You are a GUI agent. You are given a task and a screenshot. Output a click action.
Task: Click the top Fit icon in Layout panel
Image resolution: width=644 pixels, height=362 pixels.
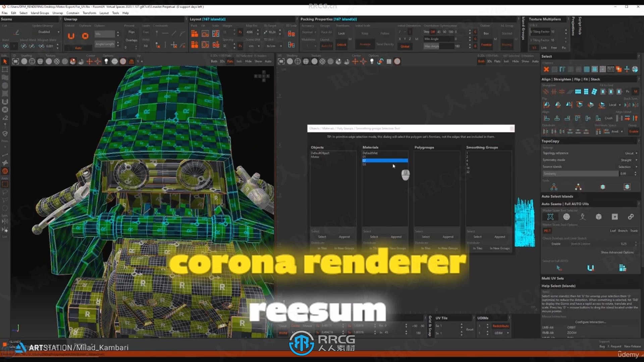coord(205,33)
